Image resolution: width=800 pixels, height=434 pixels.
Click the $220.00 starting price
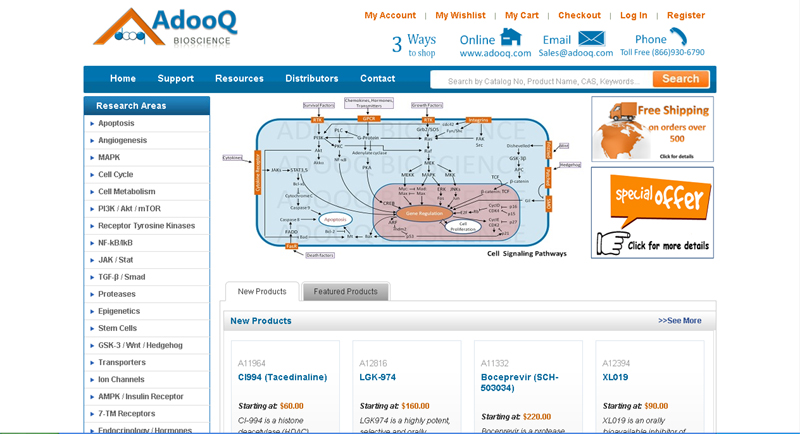[537, 417]
